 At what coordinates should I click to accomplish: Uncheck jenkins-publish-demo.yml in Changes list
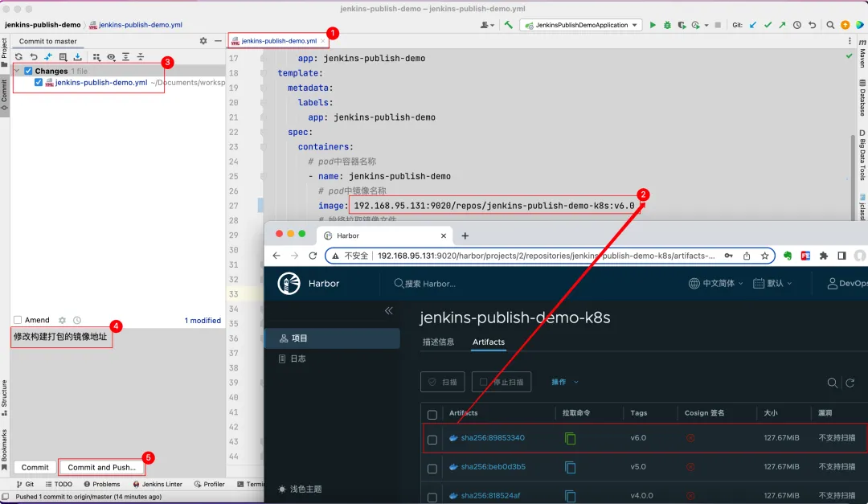tap(39, 83)
